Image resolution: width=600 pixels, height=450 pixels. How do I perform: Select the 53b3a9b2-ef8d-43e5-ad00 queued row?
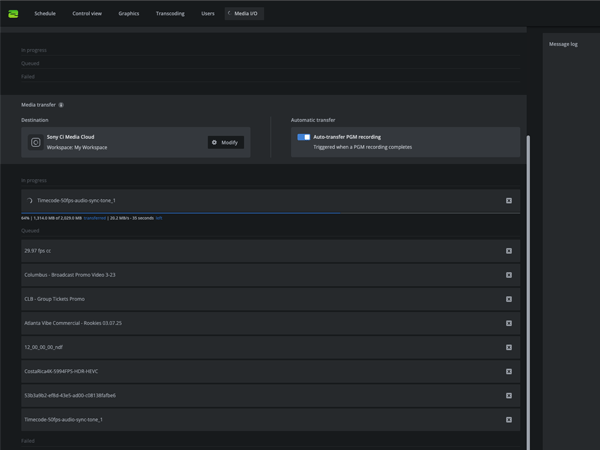(271, 395)
